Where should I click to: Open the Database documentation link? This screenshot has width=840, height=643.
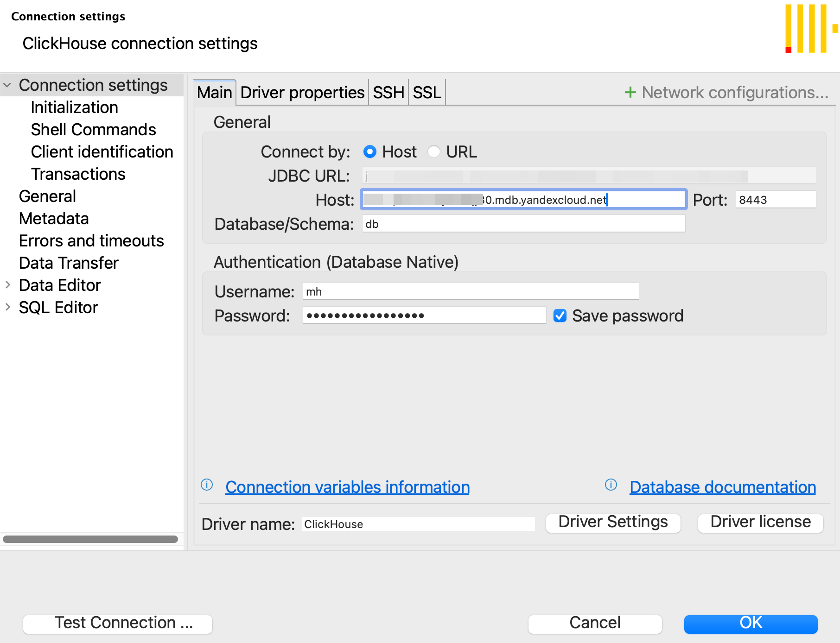pos(722,487)
